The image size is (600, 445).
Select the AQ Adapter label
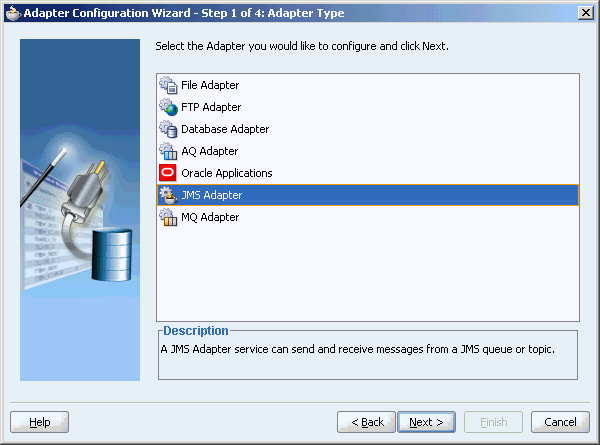tap(209, 151)
